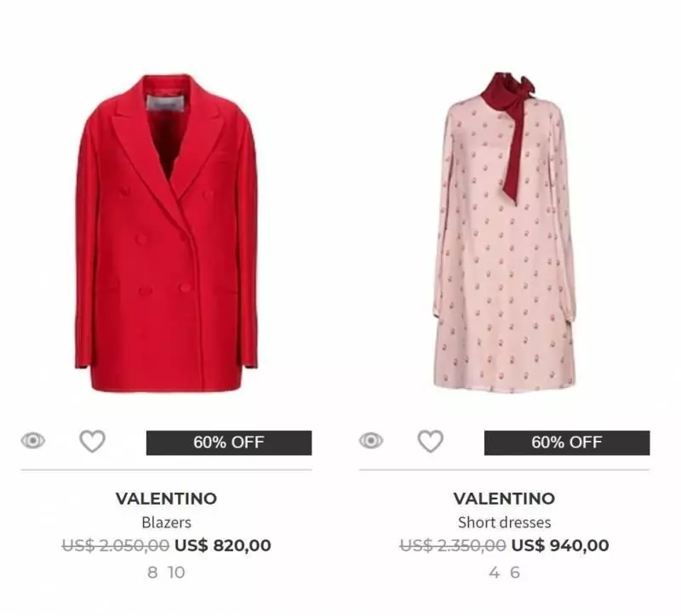The image size is (681, 616).
Task: Select size 8 for the blazer
Action: (x=152, y=572)
